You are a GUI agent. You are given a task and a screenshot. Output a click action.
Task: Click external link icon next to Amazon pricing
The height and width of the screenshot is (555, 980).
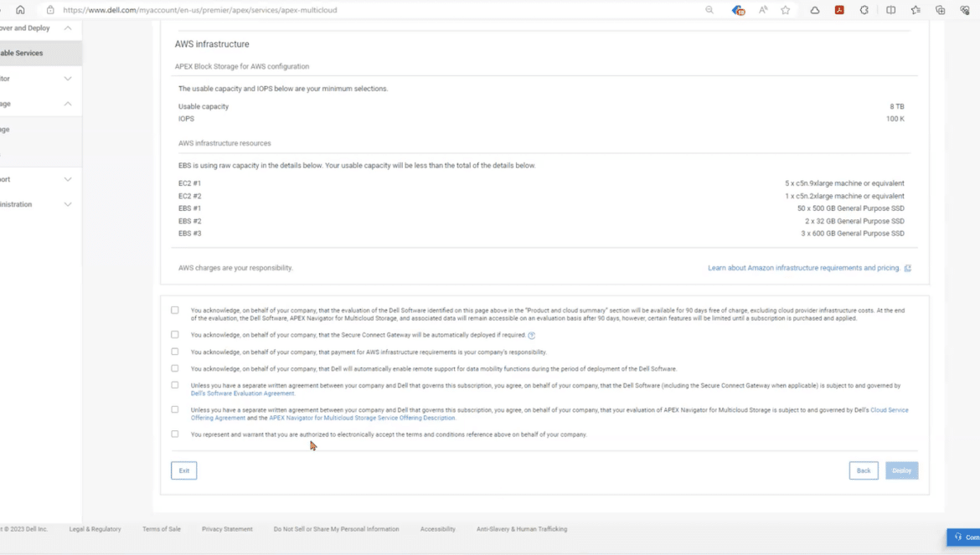(907, 268)
